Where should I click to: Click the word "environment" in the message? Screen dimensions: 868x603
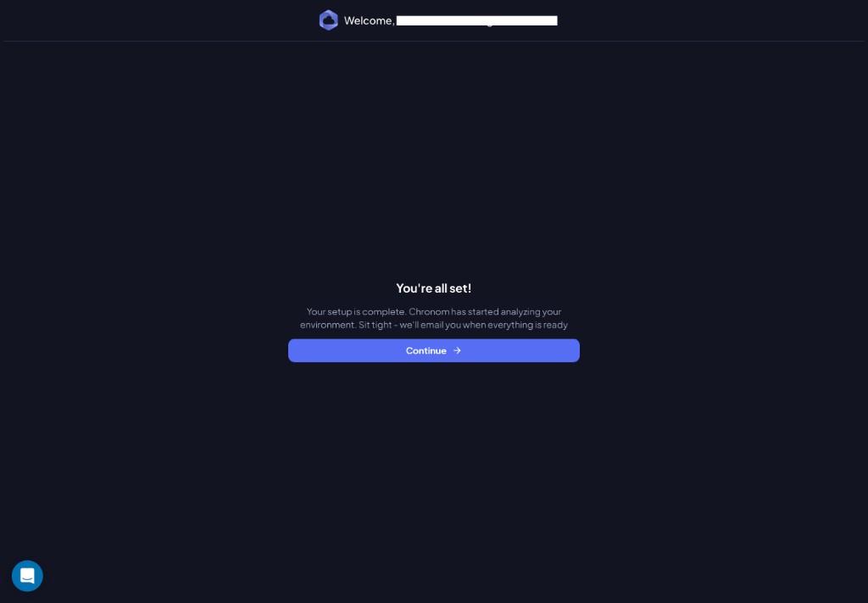click(326, 325)
